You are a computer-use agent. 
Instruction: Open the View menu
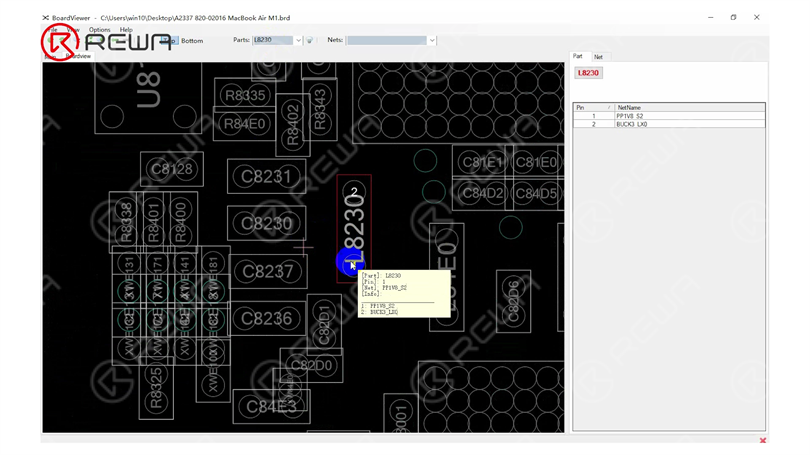(73, 30)
